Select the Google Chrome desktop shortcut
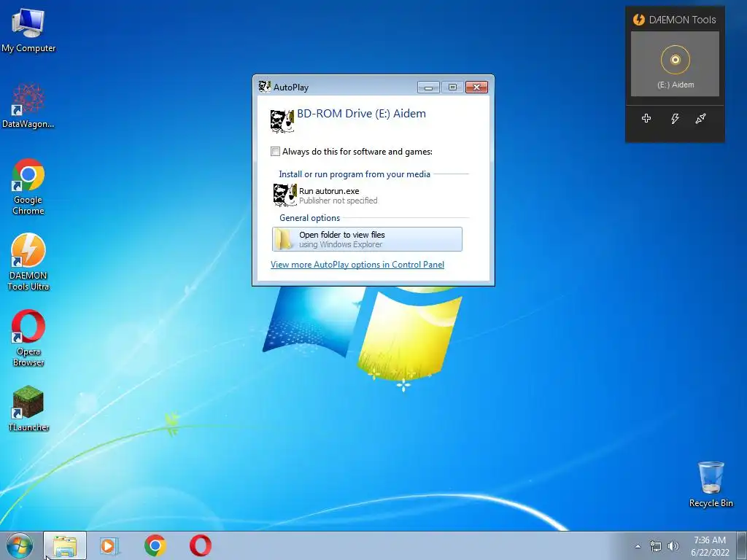747x560 pixels. tap(28, 186)
